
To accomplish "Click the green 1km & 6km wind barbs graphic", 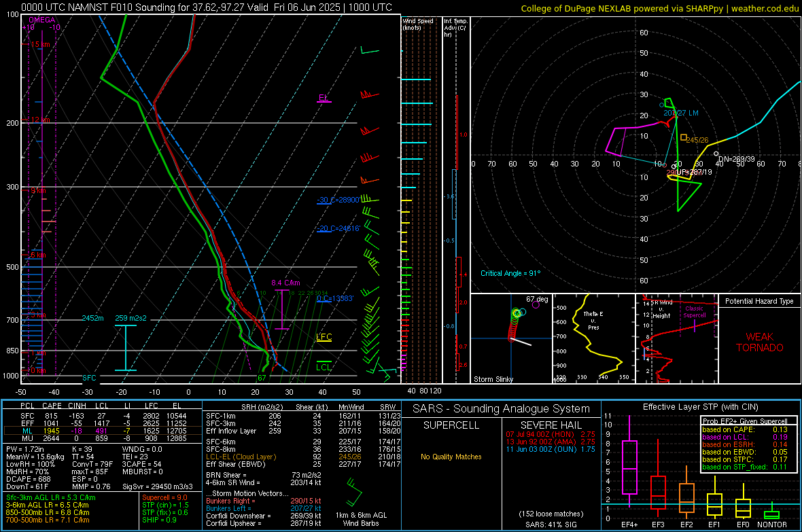I will tap(354, 492).
